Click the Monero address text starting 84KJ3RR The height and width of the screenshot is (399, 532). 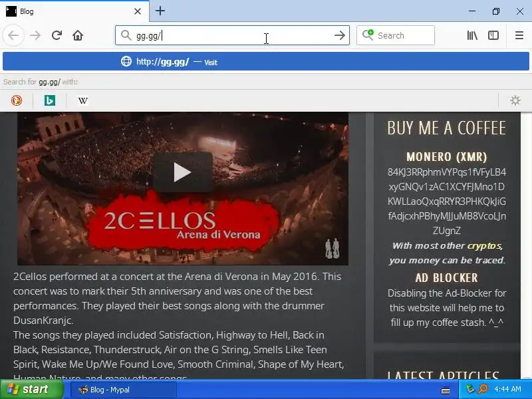click(x=447, y=201)
